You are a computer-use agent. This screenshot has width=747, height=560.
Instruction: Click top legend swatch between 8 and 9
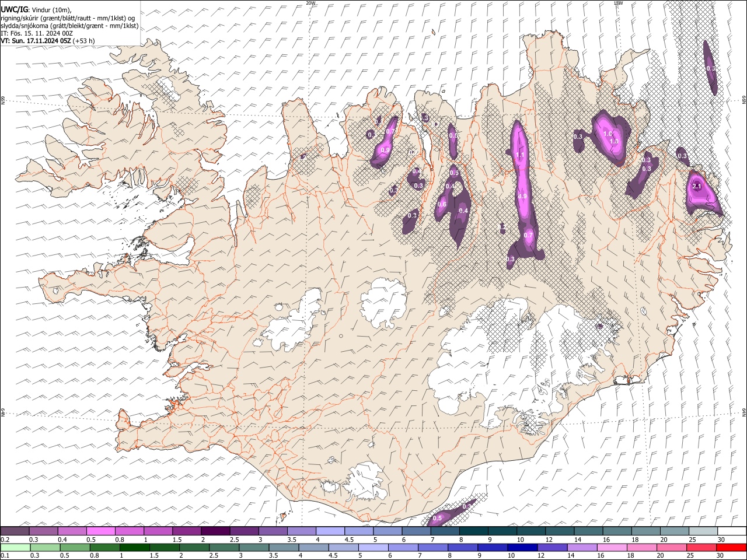tap(473, 531)
